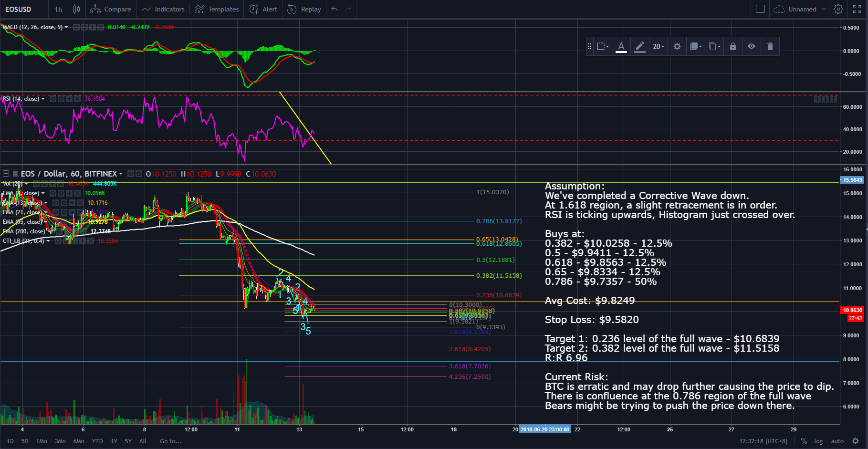Open the candlestick chart style selector

[x=76, y=9]
